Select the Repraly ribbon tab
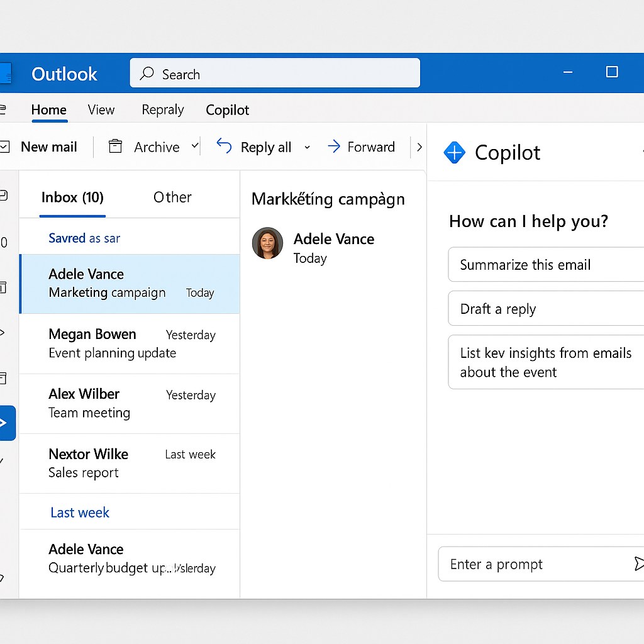Image resolution: width=644 pixels, height=644 pixels. 163,110
